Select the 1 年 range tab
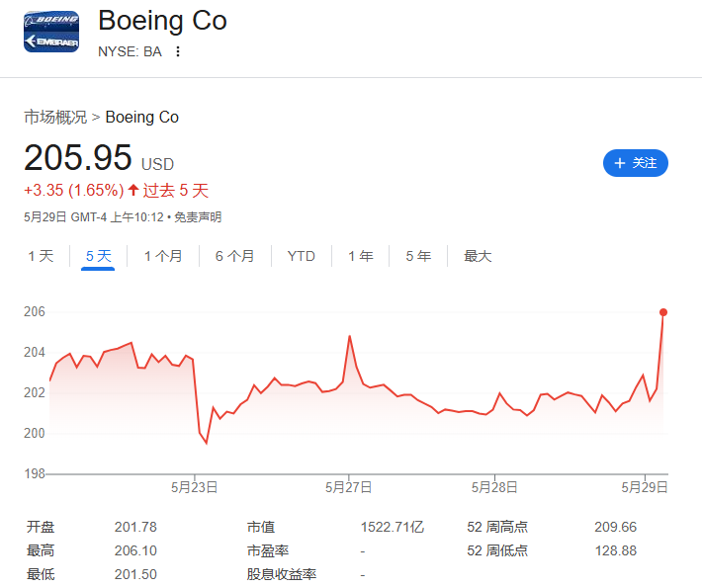 pos(360,256)
